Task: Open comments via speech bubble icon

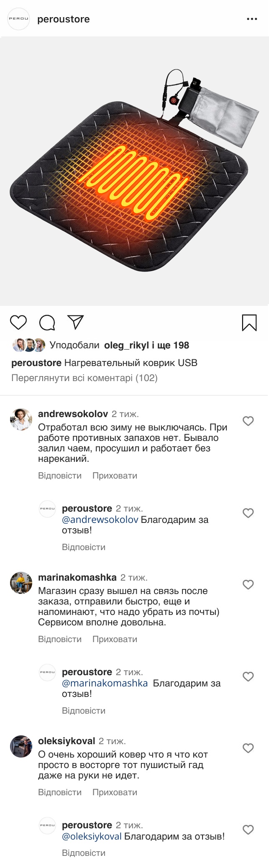Action: (x=47, y=323)
